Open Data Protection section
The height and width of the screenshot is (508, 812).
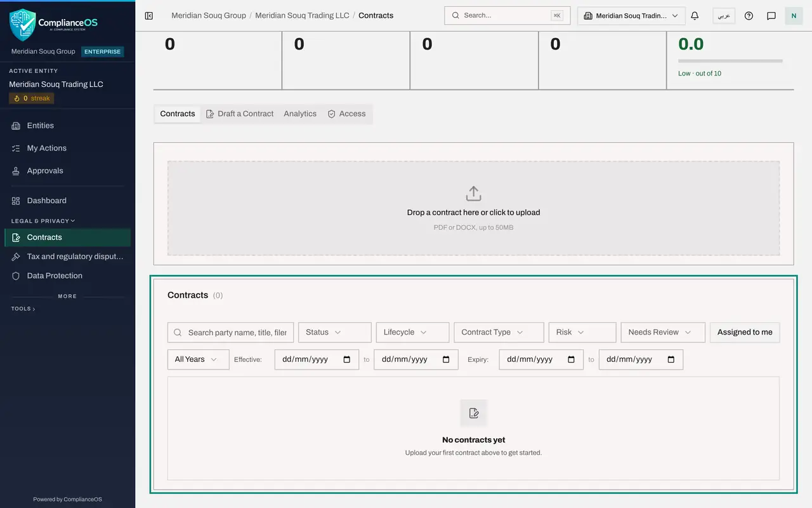[67, 276]
